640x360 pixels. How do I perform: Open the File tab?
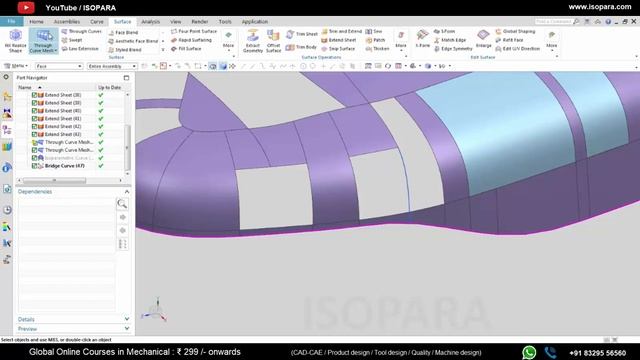coord(11,21)
